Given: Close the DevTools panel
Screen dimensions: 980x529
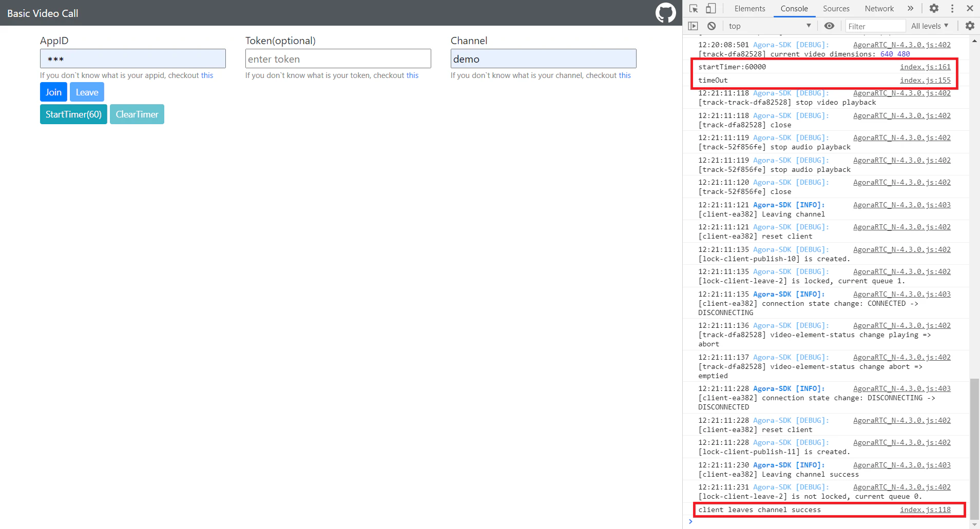Looking at the screenshot, I should [970, 9].
